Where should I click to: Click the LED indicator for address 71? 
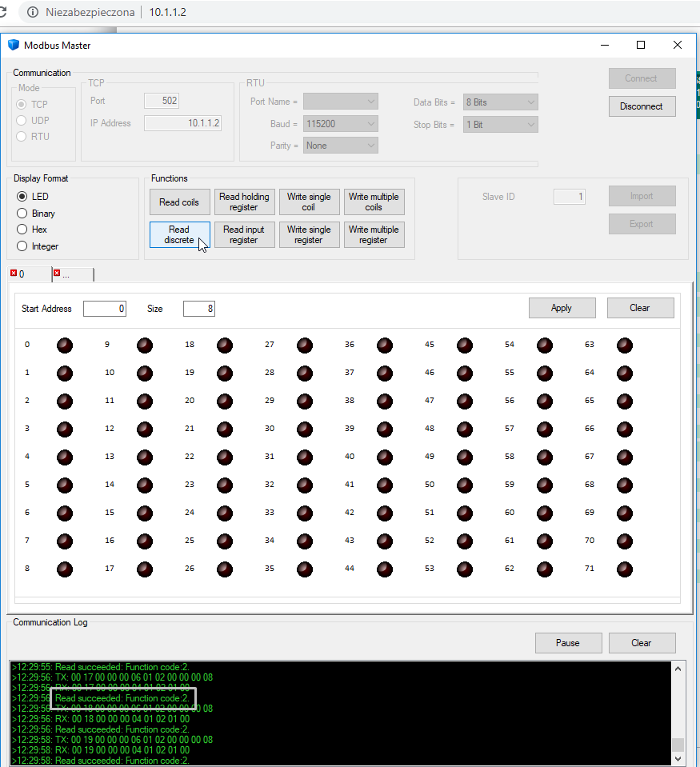(625, 569)
